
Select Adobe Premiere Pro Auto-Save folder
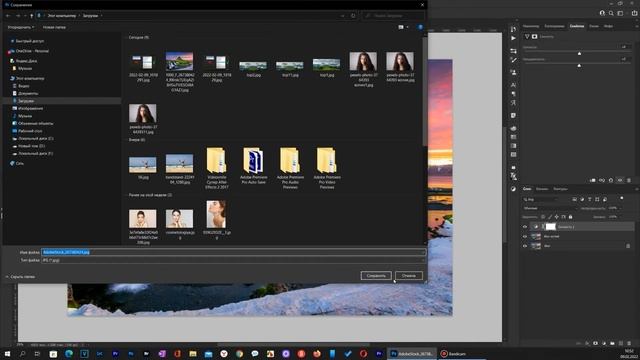pyautogui.click(x=253, y=167)
